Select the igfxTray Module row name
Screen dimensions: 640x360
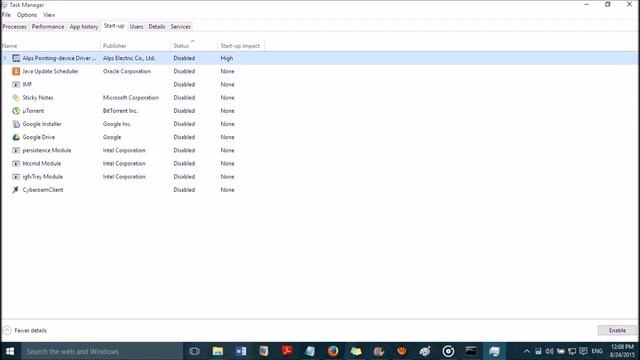(x=42, y=177)
